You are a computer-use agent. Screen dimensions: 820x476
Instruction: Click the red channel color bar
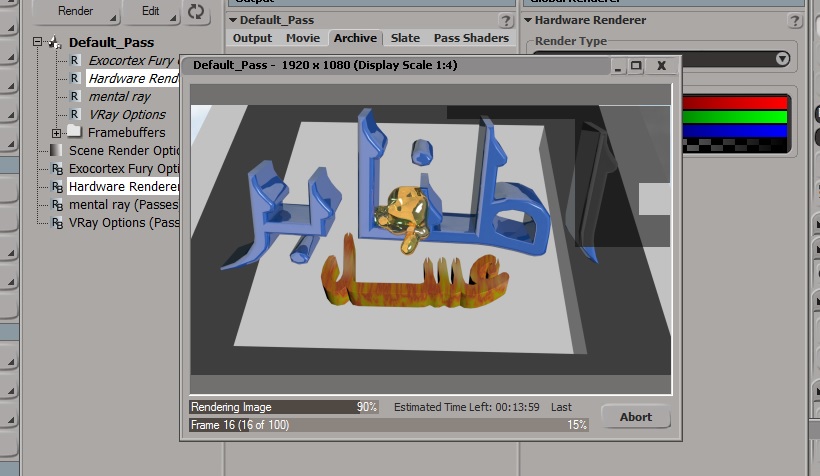click(735, 103)
